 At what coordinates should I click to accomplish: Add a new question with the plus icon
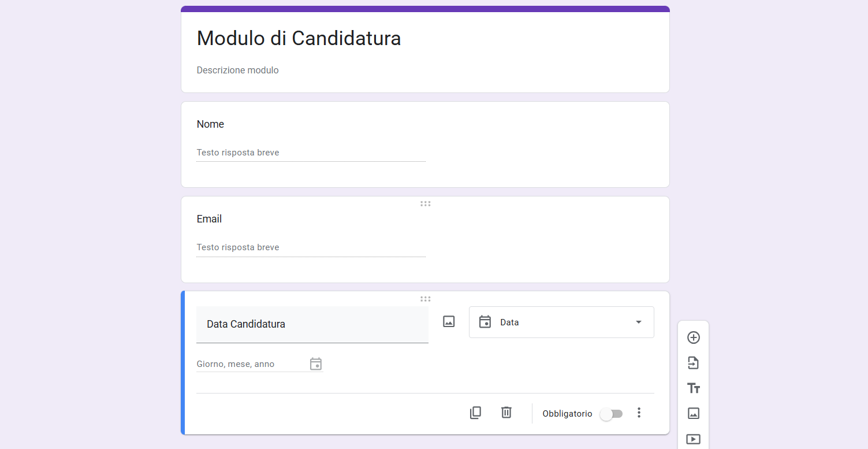click(x=693, y=337)
